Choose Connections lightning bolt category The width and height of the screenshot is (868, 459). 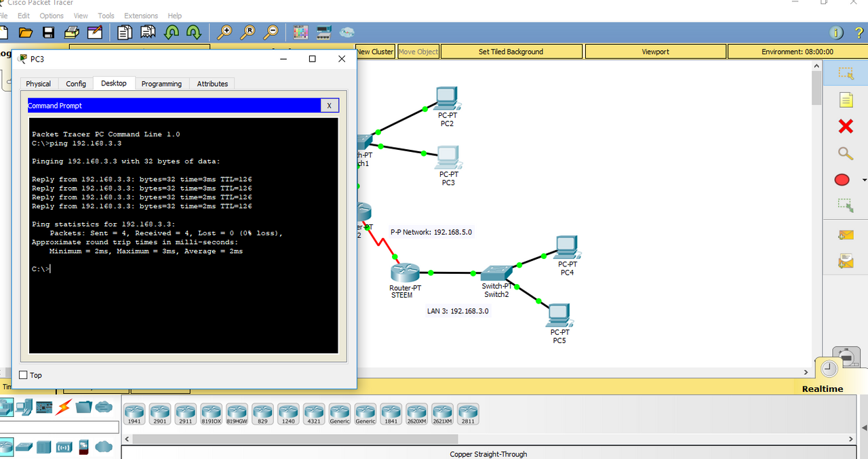[x=64, y=407]
